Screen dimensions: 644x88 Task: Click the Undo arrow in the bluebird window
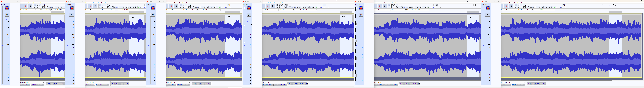tap(537, 7)
